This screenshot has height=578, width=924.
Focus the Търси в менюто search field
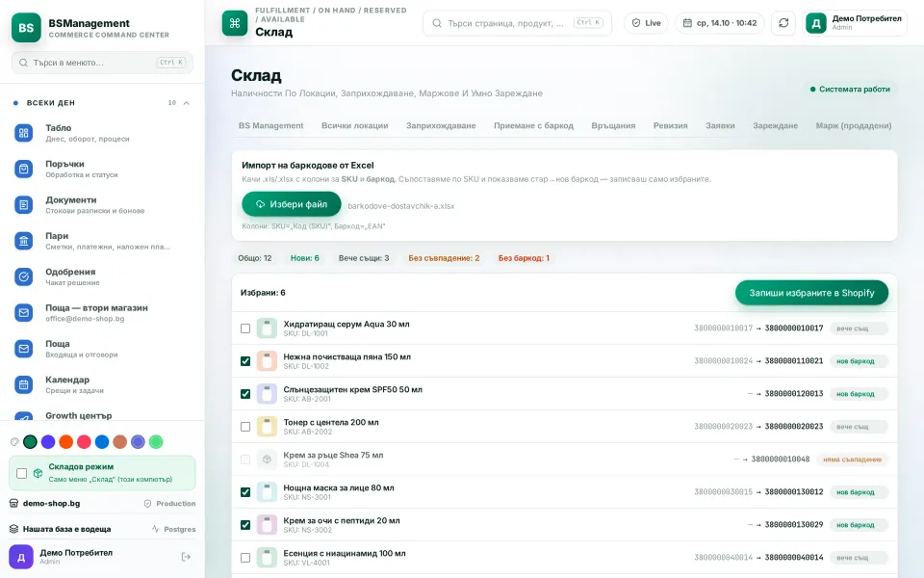click(102, 63)
